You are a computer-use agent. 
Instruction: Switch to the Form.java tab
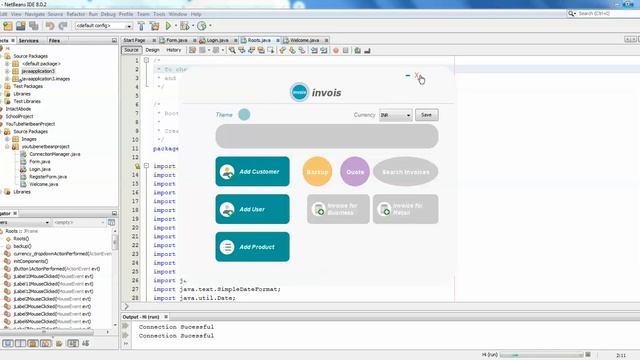tap(177, 40)
